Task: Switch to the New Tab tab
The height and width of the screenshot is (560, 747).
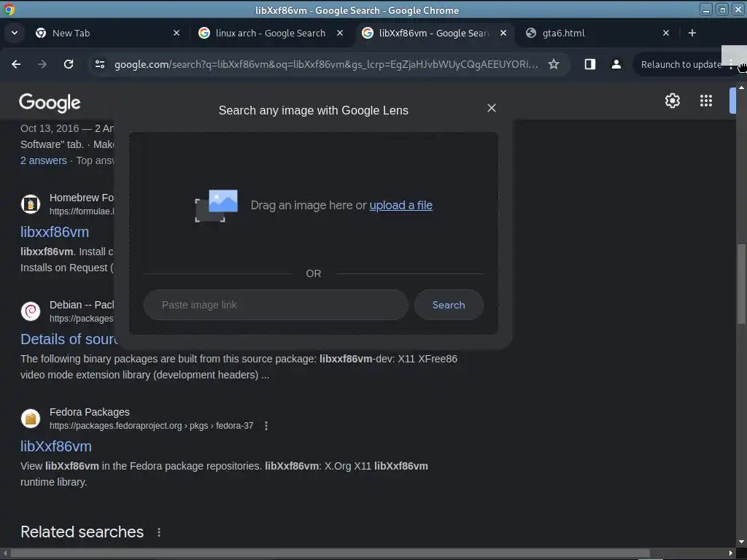Action: (x=107, y=33)
